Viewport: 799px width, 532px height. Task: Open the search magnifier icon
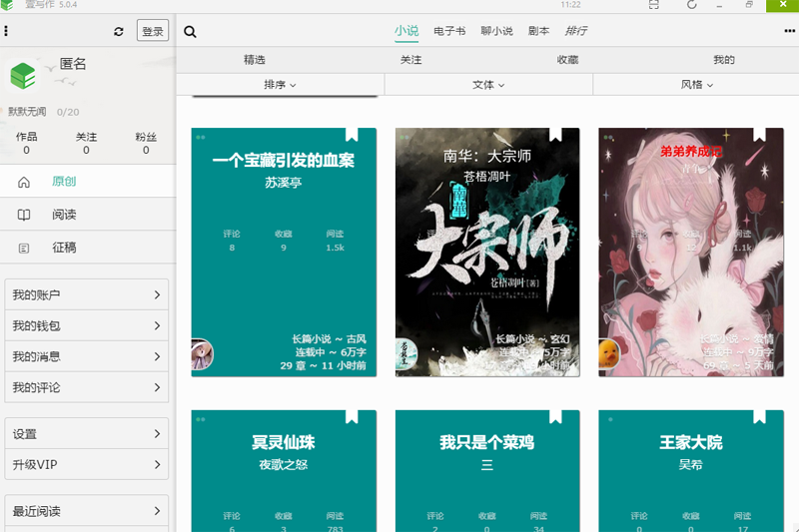pyautogui.click(x=190, y=32)
